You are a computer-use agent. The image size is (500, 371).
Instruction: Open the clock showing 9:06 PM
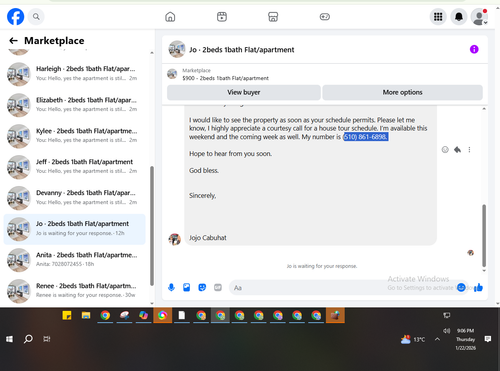[465, 339]
